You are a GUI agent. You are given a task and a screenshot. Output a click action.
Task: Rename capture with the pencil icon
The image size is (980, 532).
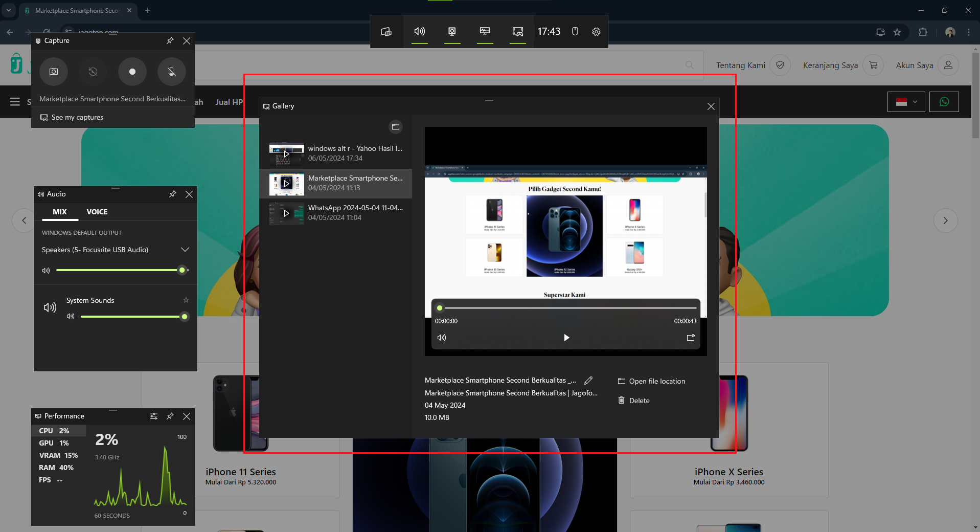pyautogui.click(x=588, y=381)
